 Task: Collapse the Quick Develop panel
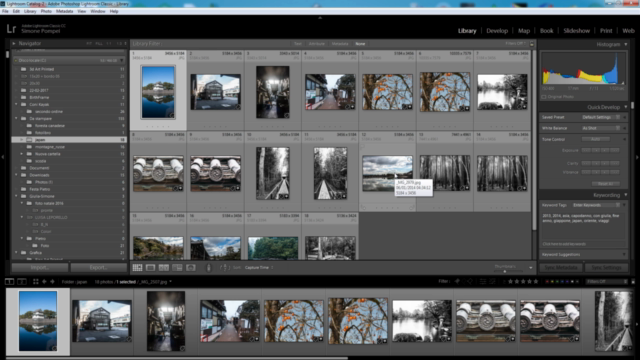(x=626, y=107)
